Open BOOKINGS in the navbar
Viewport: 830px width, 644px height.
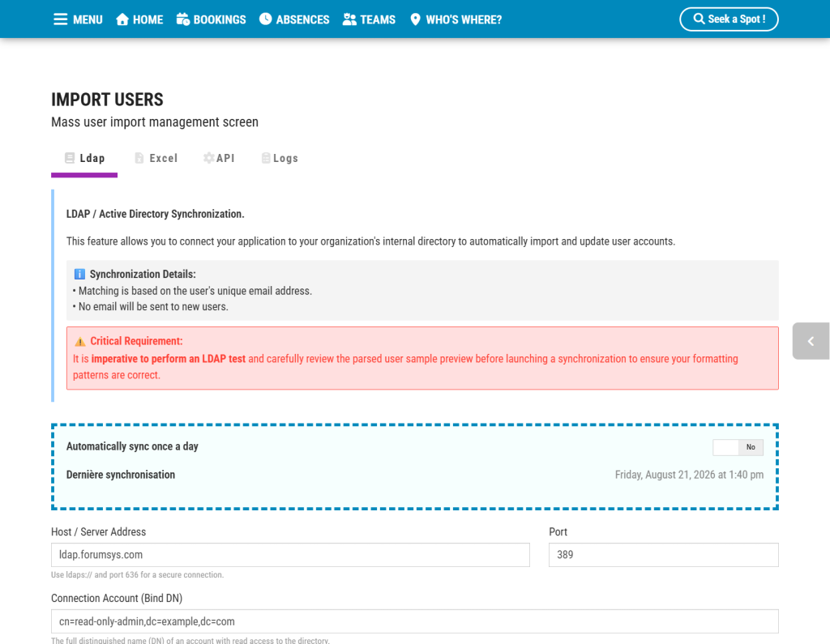(220, 19)
